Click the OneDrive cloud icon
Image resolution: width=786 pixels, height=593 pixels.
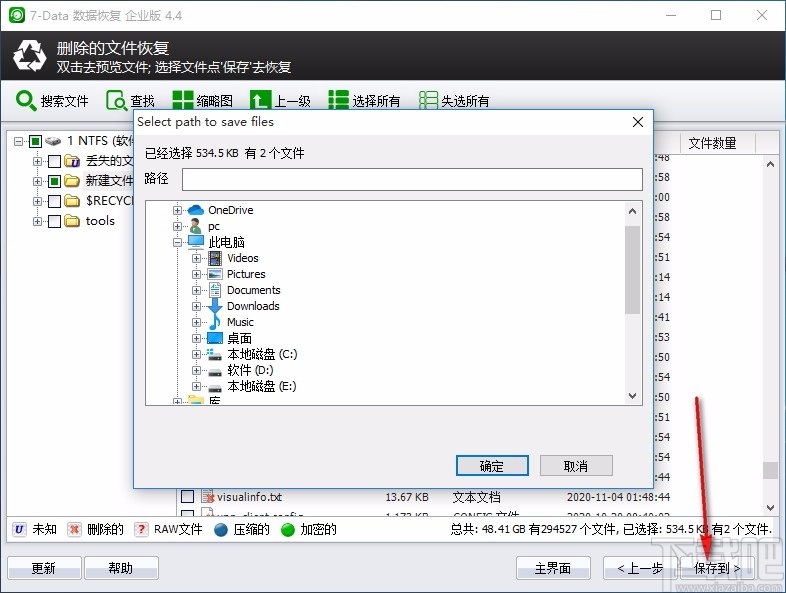pyautogui.click(x=195, y=210)
